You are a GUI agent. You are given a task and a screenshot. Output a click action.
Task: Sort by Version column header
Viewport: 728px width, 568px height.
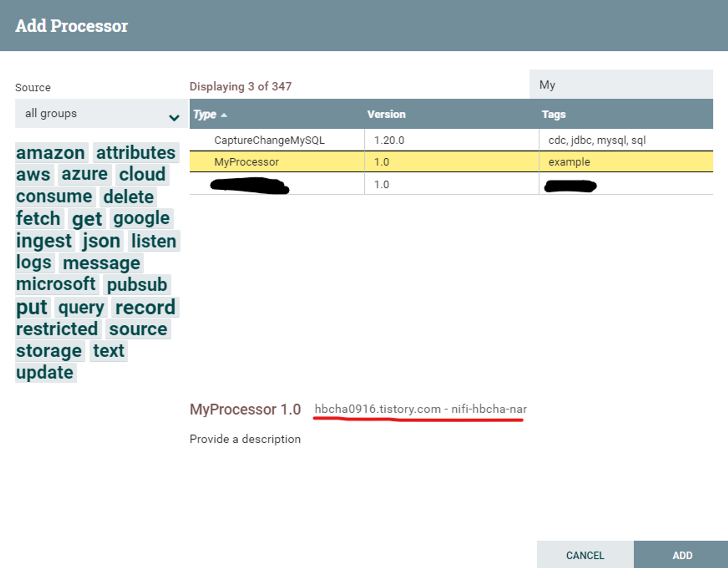386,114
